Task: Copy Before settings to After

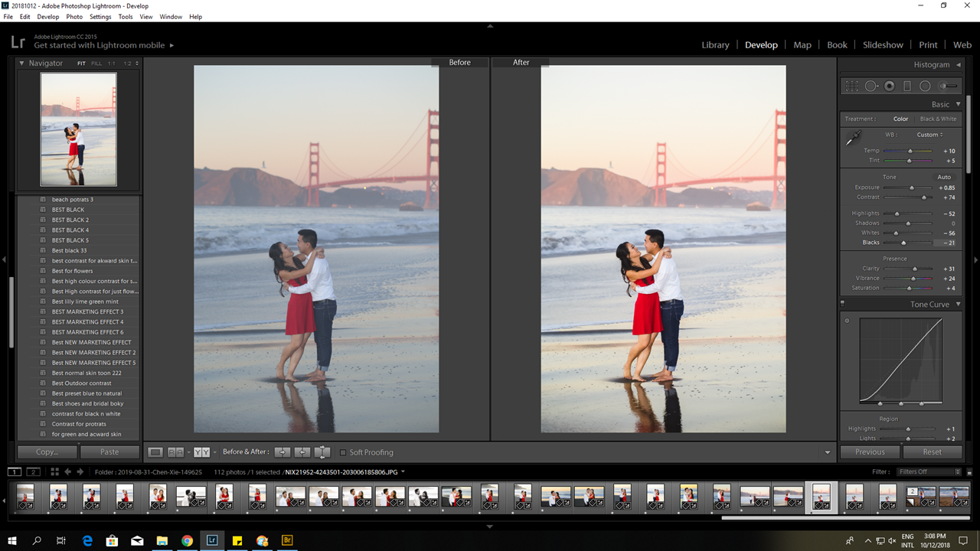Action: (x=283, y=452)
